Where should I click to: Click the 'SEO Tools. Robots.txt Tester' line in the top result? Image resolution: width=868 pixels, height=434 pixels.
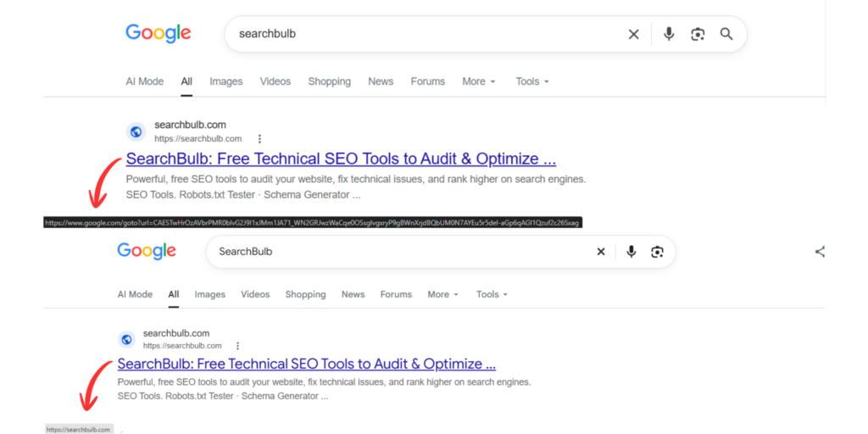coord(243,195)
